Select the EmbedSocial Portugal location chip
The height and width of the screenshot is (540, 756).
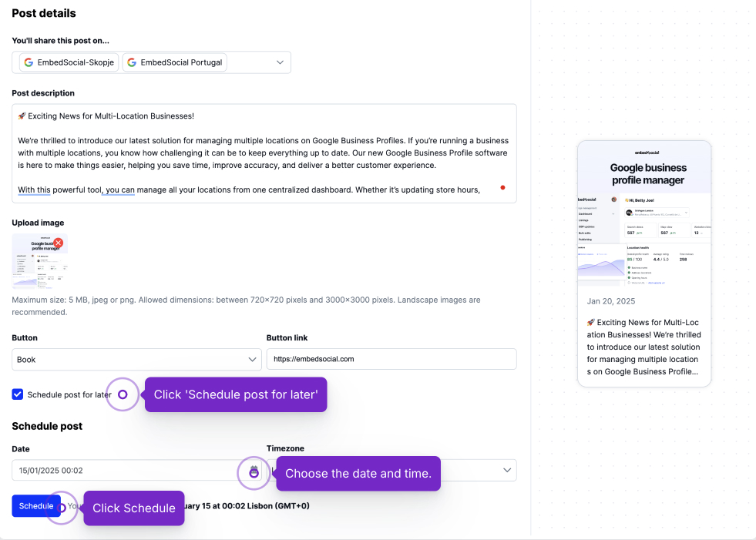click(174, 62)
